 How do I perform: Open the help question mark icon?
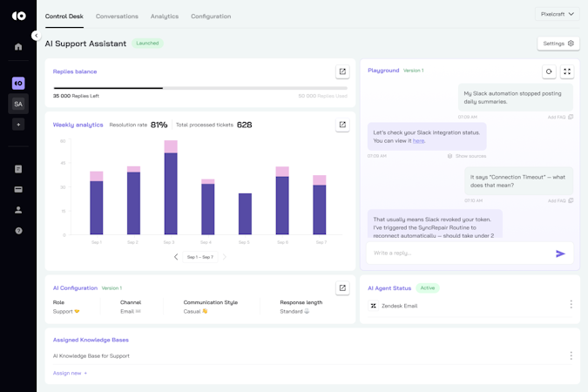click(x=18, y=231)
